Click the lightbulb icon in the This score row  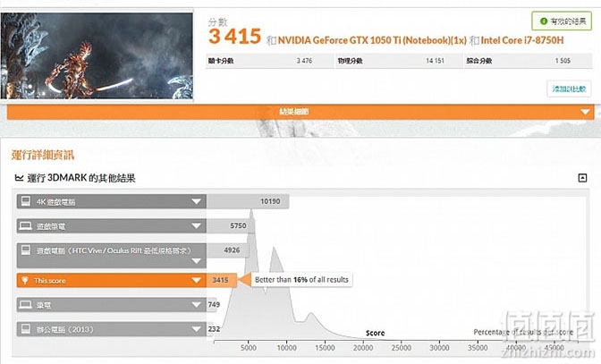pos(25,281)
